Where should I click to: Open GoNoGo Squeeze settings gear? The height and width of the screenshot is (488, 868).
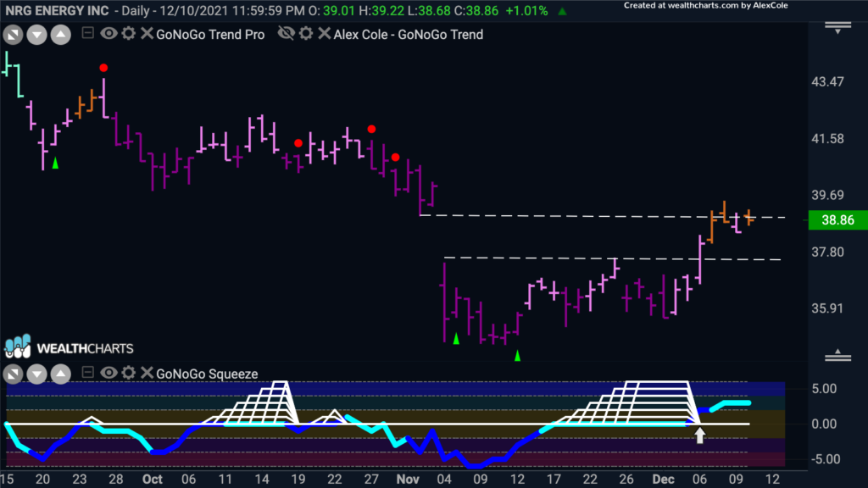pos(129,373)
